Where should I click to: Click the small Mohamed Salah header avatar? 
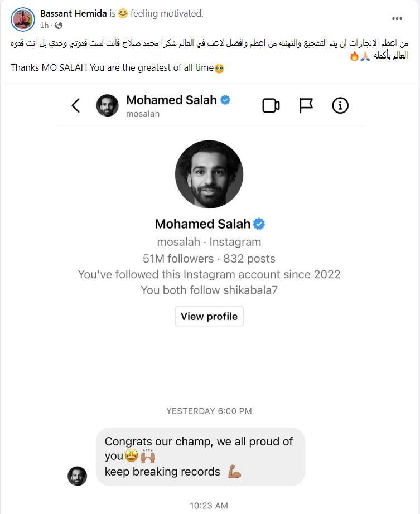coord(108,105)
